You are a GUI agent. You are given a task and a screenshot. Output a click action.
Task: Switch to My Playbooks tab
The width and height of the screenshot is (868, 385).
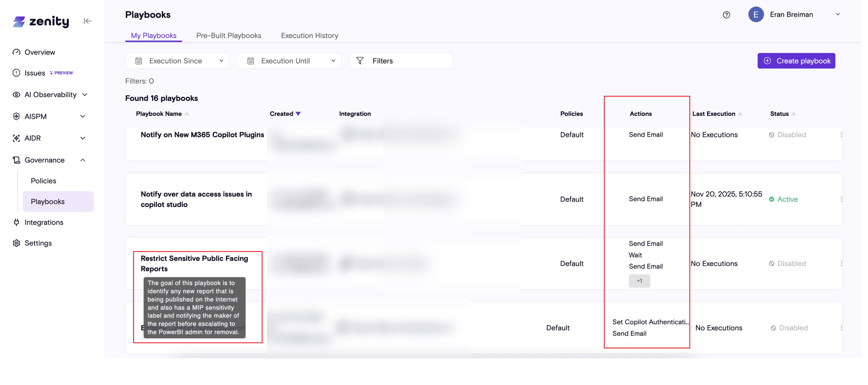(154, 35)
